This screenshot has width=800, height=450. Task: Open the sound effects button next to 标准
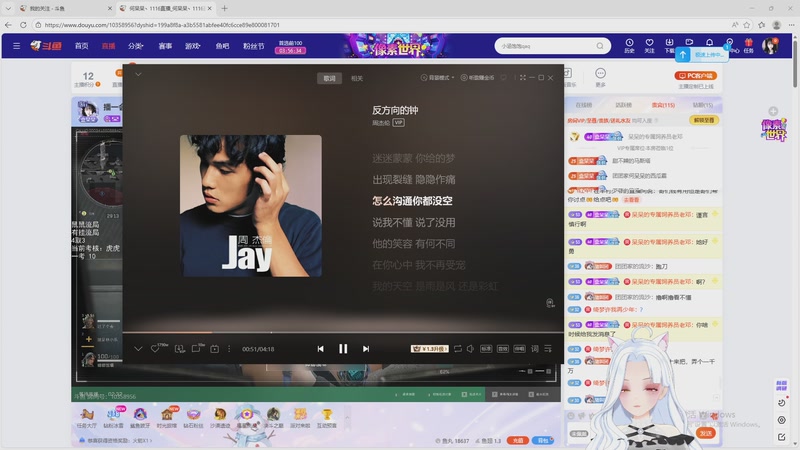pos(503,348)
